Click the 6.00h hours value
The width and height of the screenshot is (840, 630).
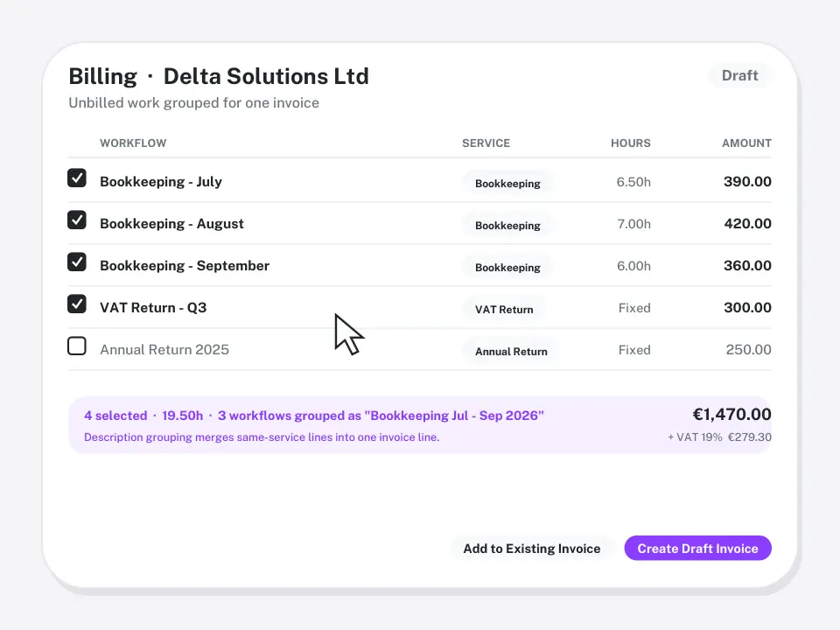633,266
